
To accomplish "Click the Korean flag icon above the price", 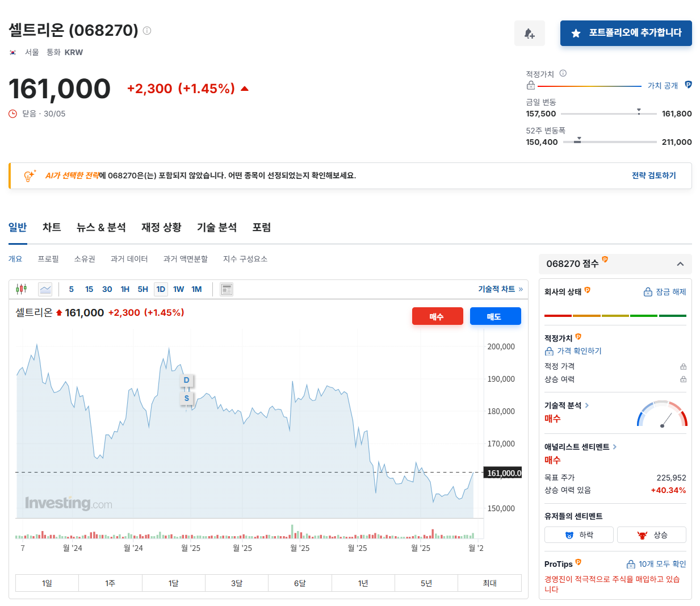I will click(12, 52).
